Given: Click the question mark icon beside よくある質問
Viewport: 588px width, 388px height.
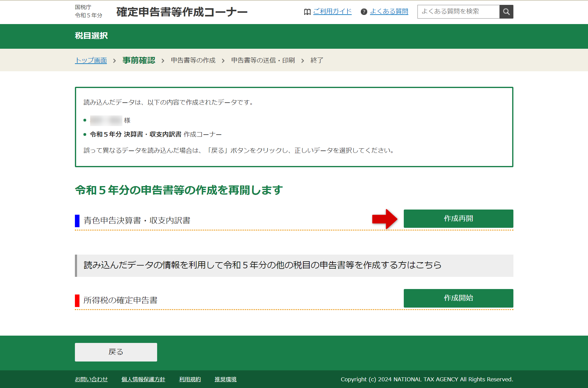Looking at the screenshot, I should click(x=364, y=12).
